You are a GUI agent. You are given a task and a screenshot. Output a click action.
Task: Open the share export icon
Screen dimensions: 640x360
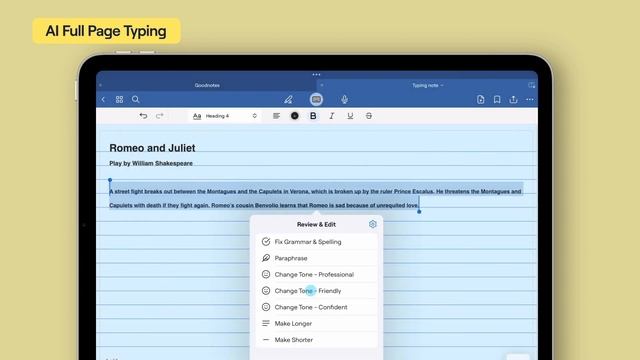pos(513,99)
